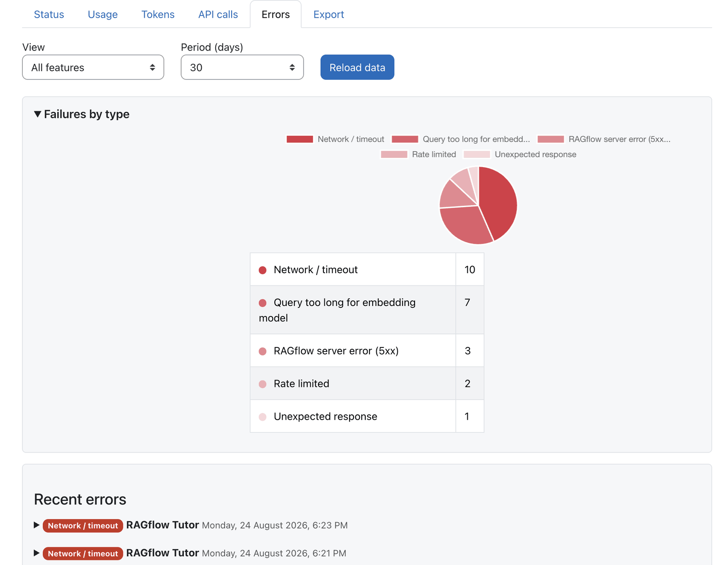This screenshot has height=565, width=728.
Task: Go to the Tokens tab
Action: (x=158, y=15)
